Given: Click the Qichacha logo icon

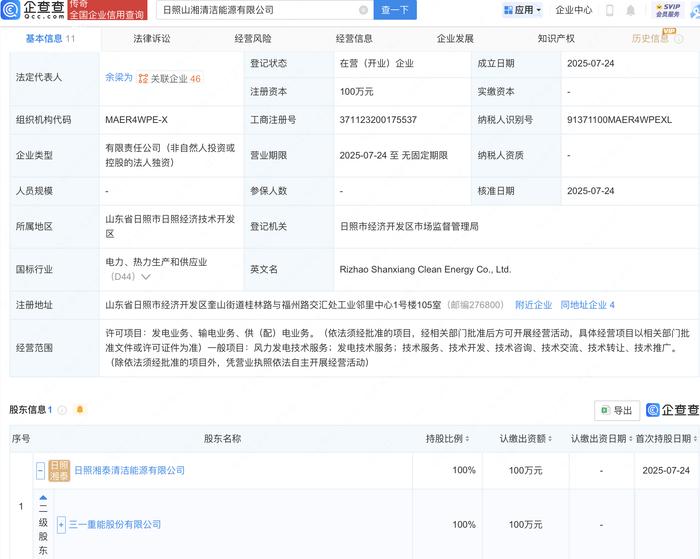Looking at the screenshot, I should (10, 9).
